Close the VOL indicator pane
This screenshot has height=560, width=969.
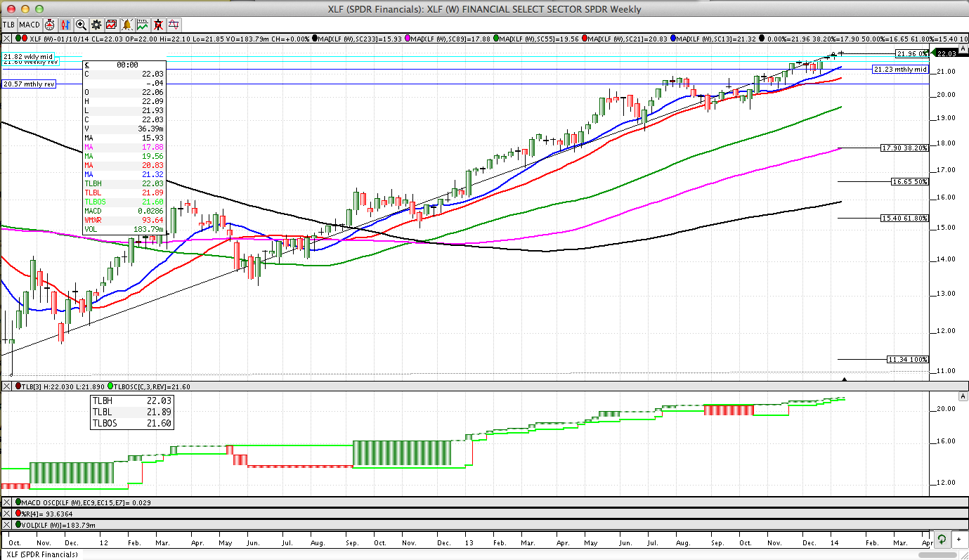[6, 524]
